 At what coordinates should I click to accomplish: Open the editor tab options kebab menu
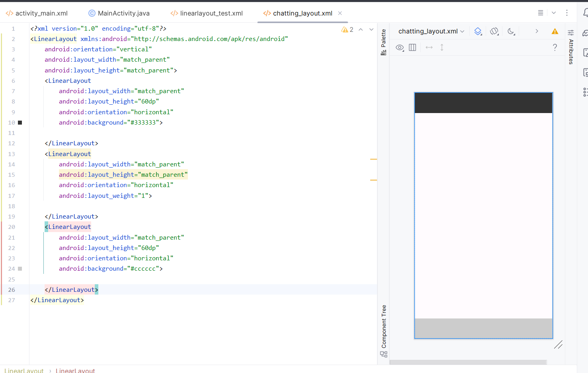[567, 13]
